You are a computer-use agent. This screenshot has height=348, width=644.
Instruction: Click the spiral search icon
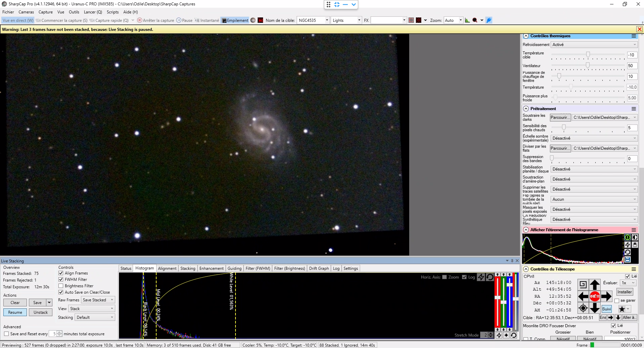583,285
